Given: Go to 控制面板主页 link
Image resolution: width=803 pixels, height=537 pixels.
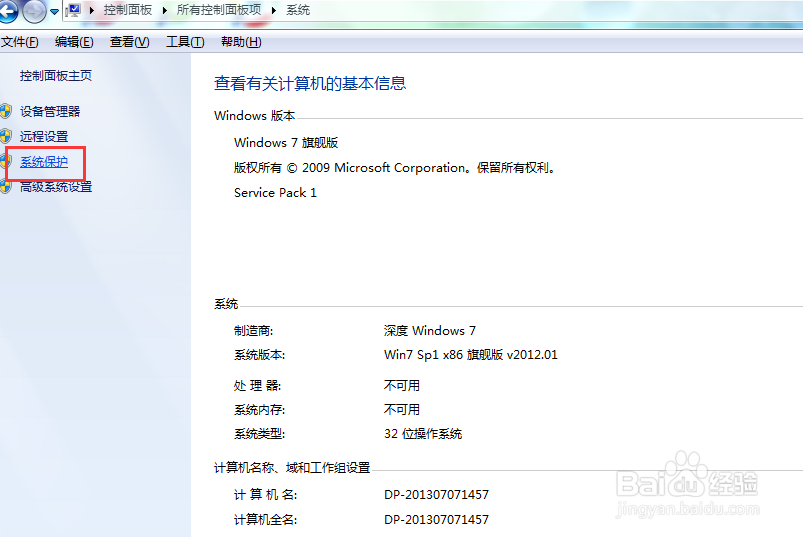Looking at the screenshot, I should coord(56,75).
